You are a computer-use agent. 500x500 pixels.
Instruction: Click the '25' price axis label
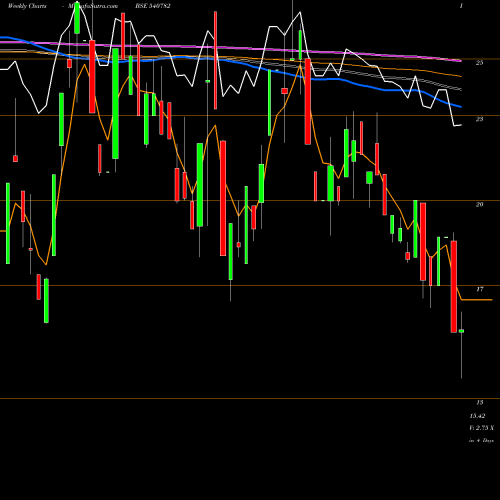point(479,63)
